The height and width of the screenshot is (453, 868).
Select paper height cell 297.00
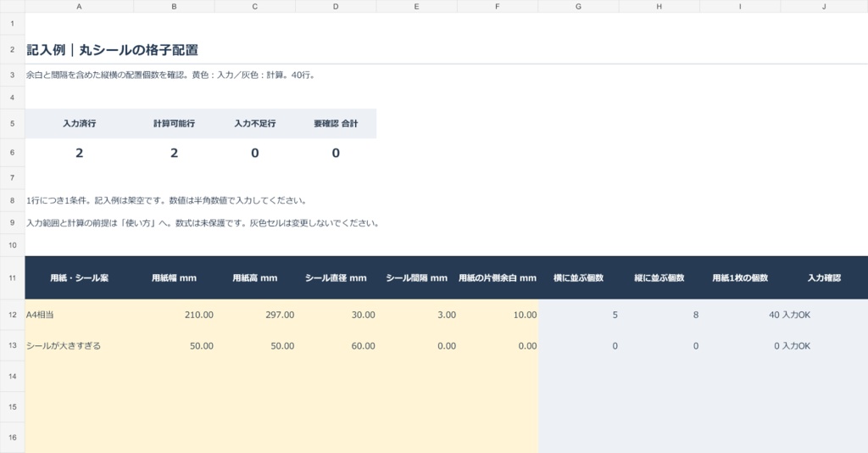(x=254, y=315)
